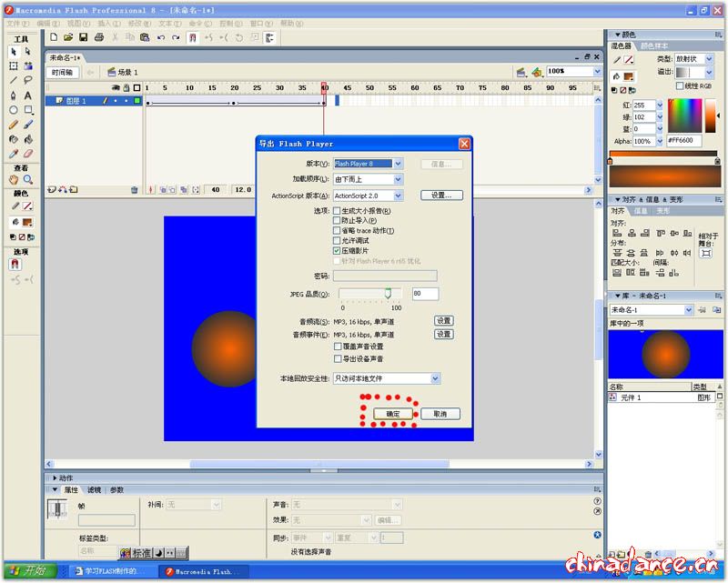Switch to the 滤镜 tab in properties panel
Image resolution: width=728 pixels, height=583 pixels.
[x=95, y=489]
